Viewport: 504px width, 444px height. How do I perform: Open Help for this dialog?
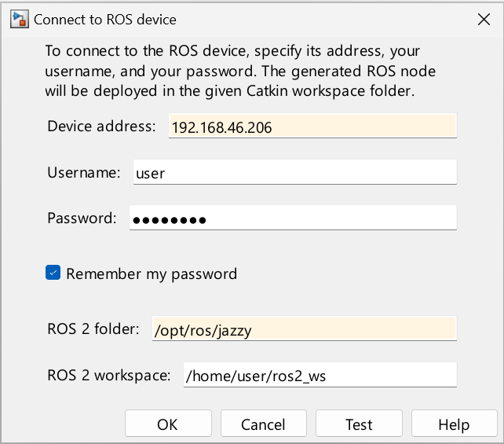point(454,424)
